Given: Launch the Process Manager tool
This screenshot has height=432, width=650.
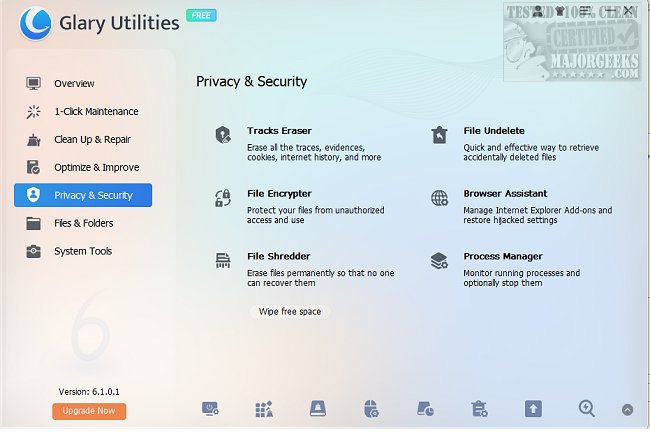Looking at the screenshot, I should coord(502,256).
